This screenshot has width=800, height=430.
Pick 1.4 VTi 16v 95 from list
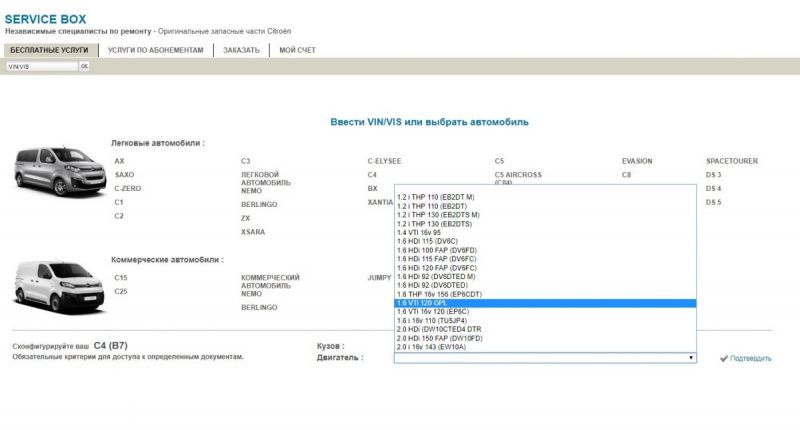tap(425, 232)
